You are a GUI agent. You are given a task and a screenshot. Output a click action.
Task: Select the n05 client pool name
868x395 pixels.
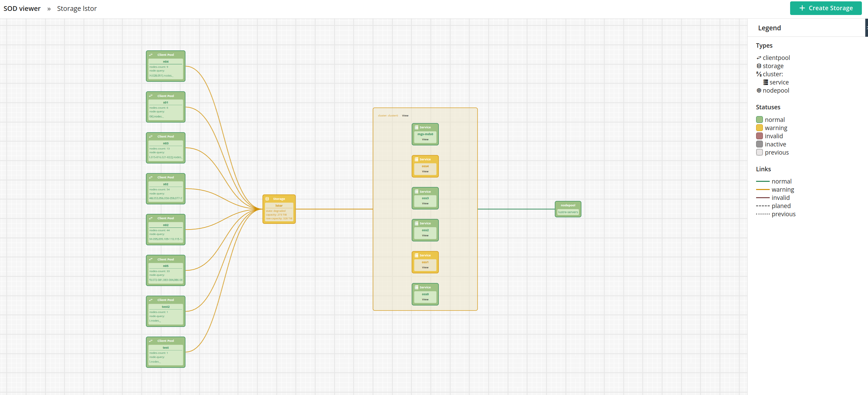pos(166,266)
